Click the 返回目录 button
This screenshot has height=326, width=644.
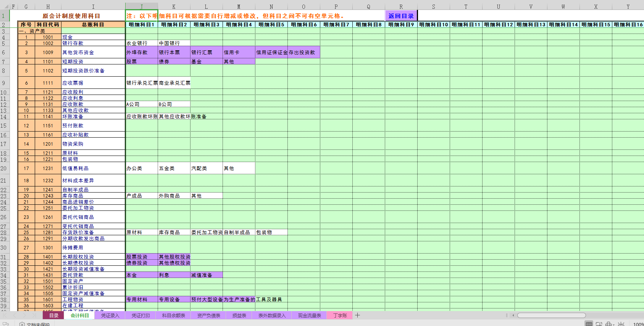pos(401,16)
